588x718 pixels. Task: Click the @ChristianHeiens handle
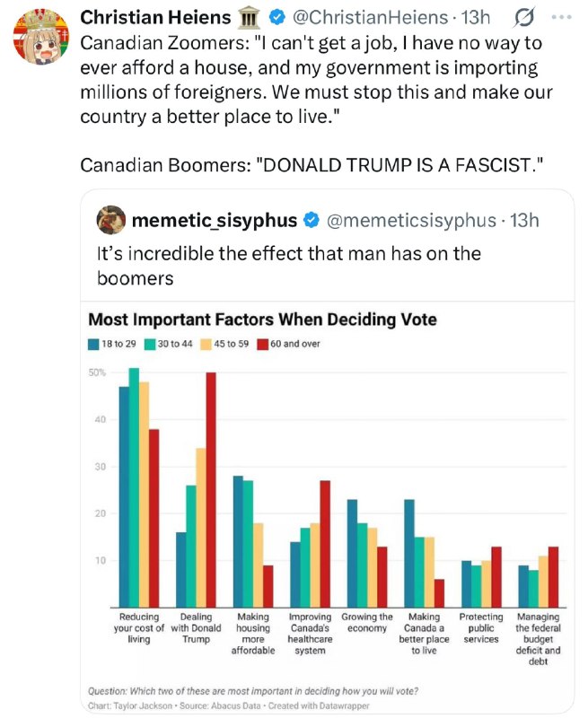[x=370, y=17]
